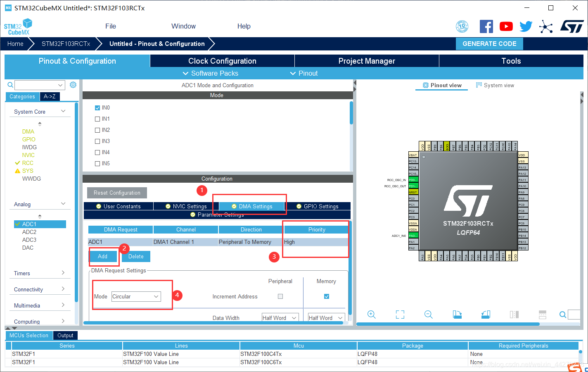Screen dimensions: 588x372
Task: Select the RCC peripheral
Action: pos(28,163)
